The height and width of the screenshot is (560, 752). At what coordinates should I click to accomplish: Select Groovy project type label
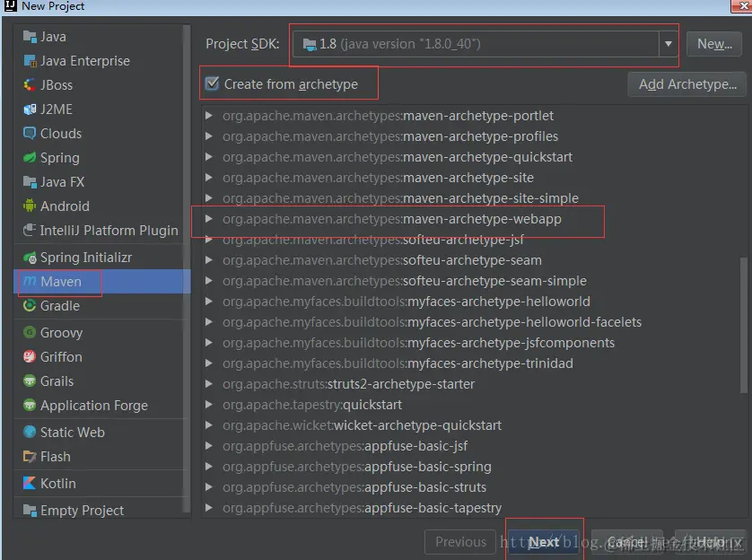(x=61, y=333)
